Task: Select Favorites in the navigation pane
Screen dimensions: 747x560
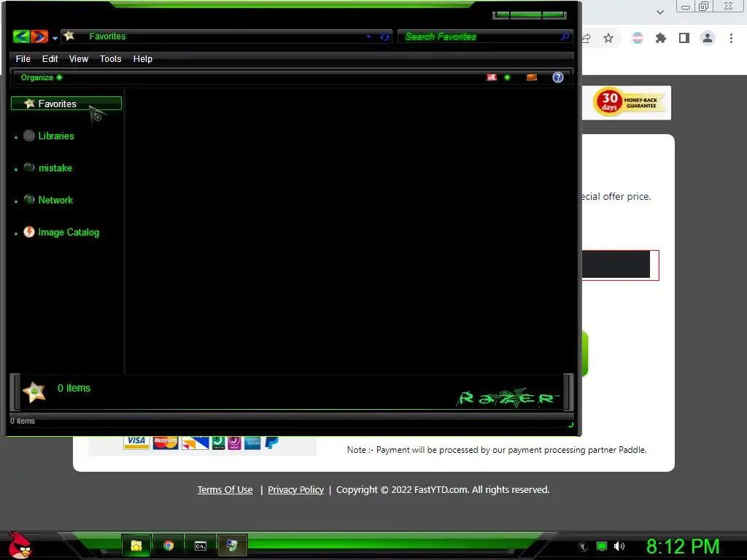Action: (x=66, y=104)
